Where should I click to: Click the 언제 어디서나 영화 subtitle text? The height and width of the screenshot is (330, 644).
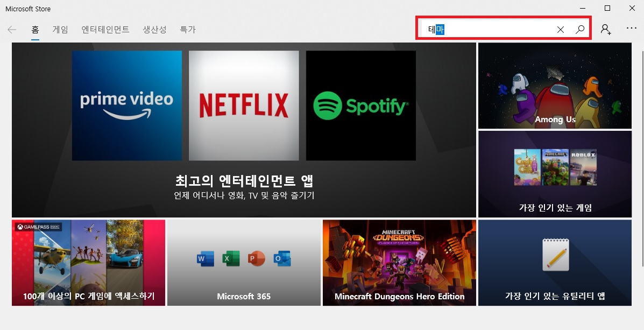tap(244, 195)
